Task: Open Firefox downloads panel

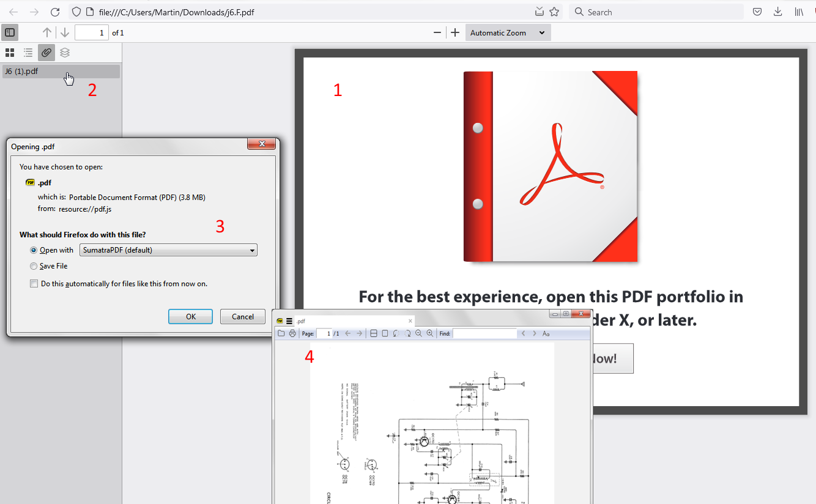Action: (x=777, y=12)
